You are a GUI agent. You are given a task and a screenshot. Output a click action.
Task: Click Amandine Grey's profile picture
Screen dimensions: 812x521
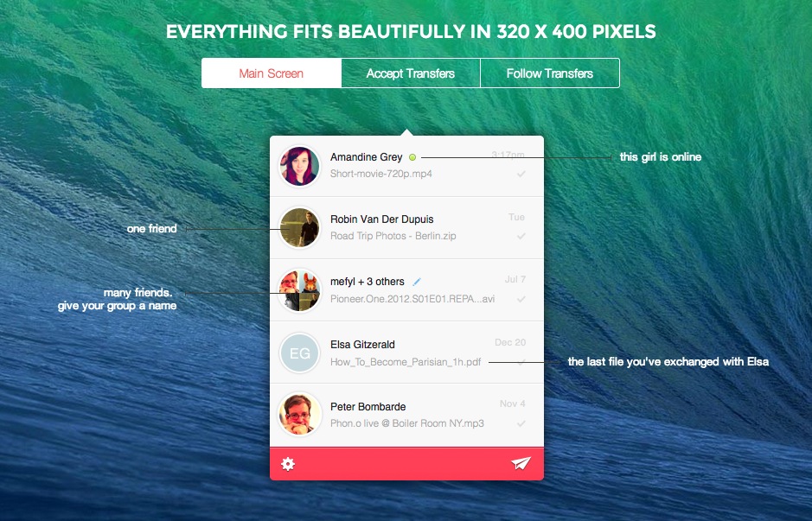tap(299, 166)
